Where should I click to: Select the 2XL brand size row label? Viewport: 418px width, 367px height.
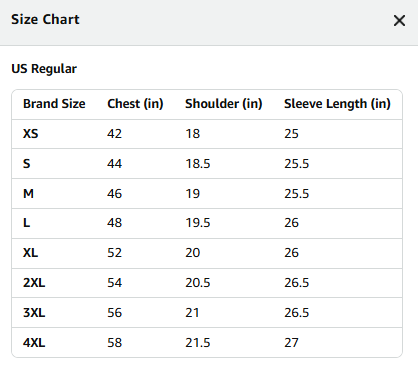tap(34, 283)
